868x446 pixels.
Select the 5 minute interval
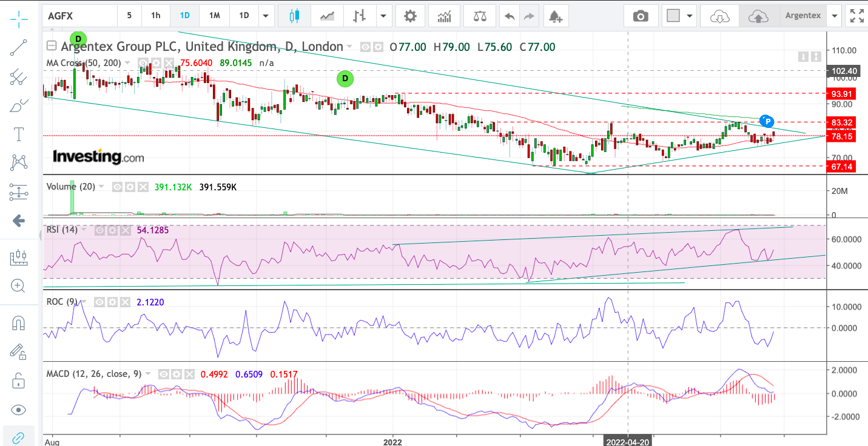(129, 16)
